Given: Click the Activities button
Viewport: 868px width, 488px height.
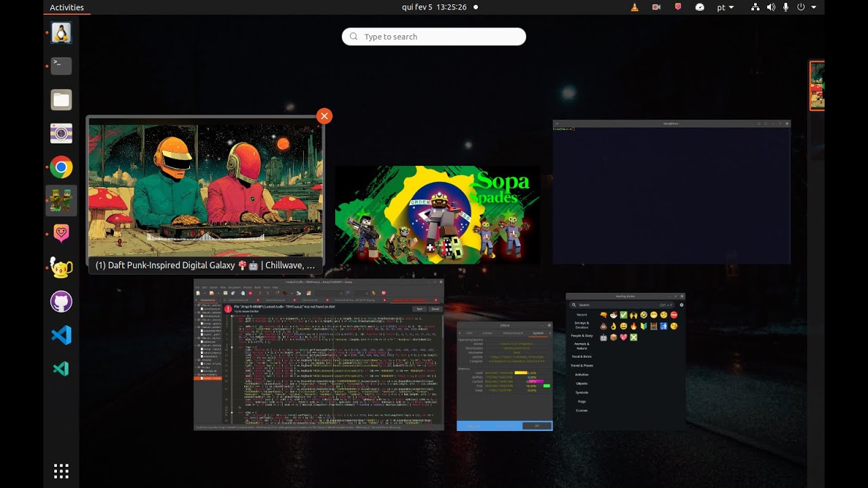Looking at the screenshot, I should pyautogui.click(x=66, y=7).
